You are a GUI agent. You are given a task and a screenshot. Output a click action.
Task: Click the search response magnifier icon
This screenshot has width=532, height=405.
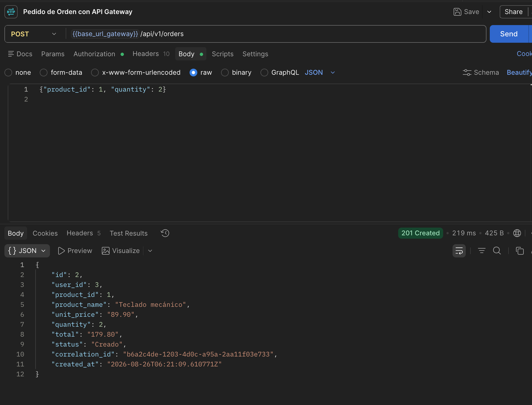click(x=497, y=251)
